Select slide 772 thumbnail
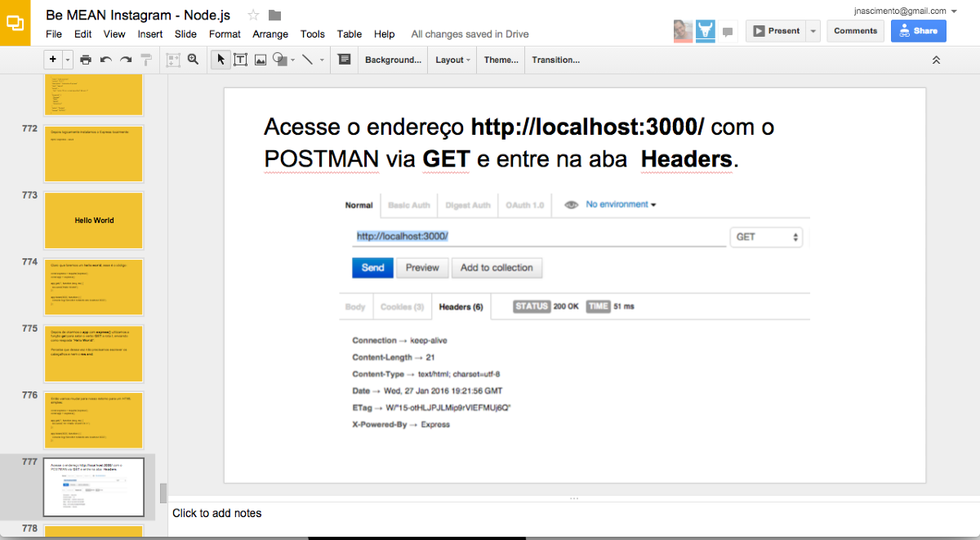Viewport: 980px width, 540px height. (x=94, y=154)
